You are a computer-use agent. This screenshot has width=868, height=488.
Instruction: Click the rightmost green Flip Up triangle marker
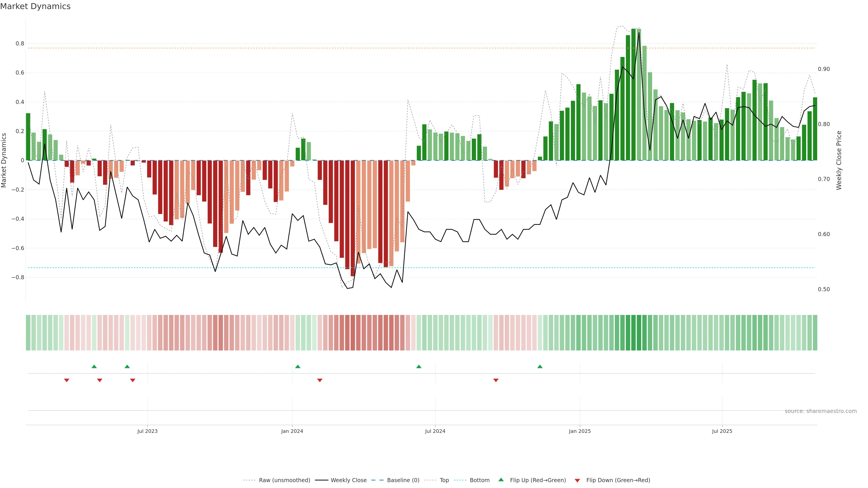540,366
